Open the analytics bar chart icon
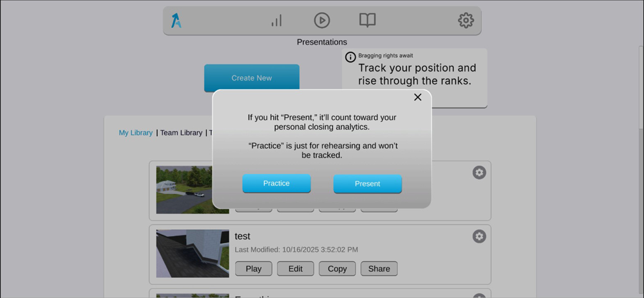644x298 pixels. 276,20
